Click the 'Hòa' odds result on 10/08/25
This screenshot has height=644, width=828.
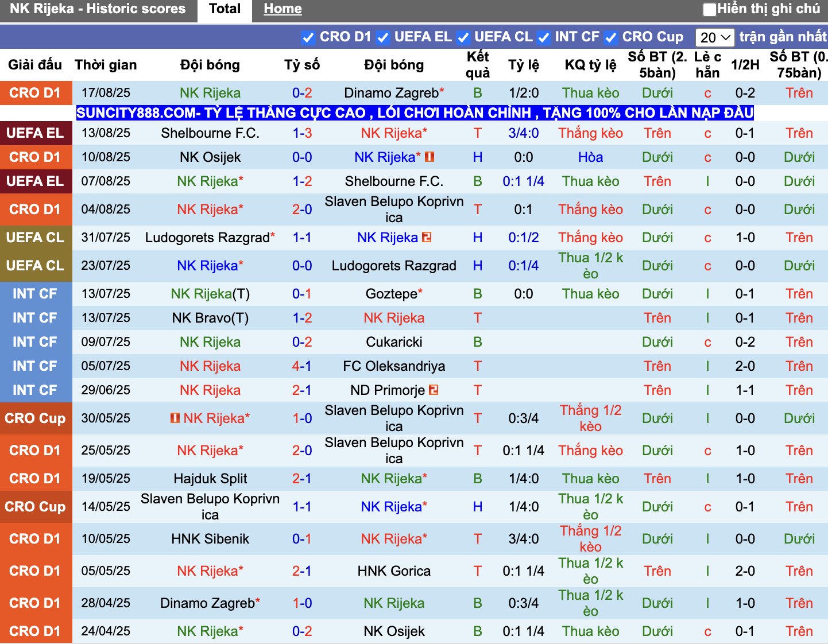coord(590,157)
